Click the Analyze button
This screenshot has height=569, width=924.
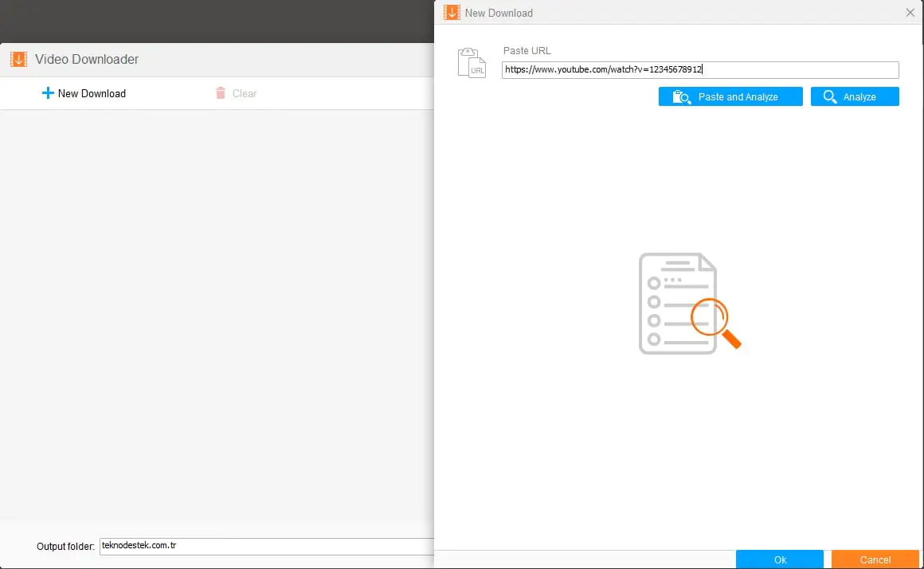click(x=855, y=96)
